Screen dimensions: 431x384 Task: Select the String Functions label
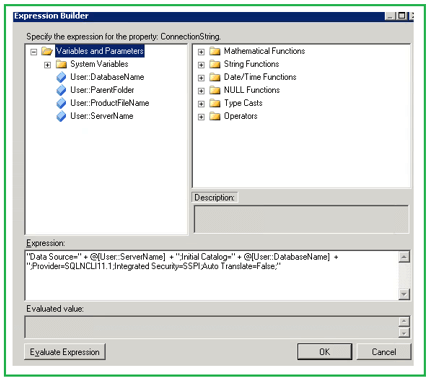coord(251,64)
